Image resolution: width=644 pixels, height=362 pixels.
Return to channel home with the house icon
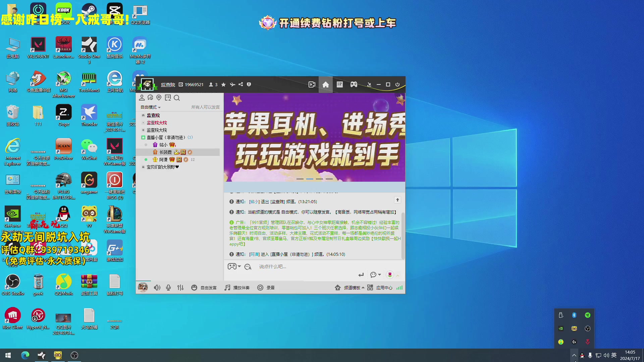[x=325, y=84]
